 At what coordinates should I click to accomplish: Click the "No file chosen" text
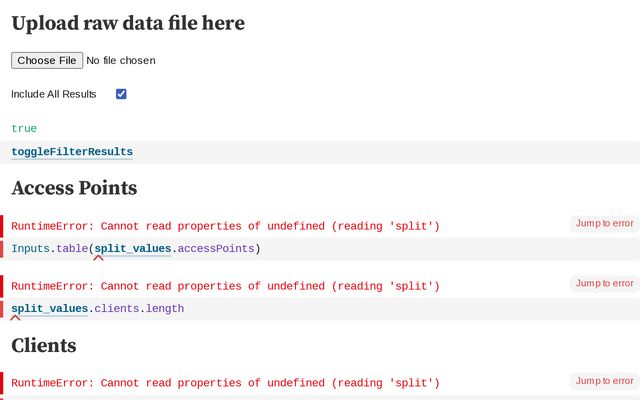(x=120, y=60)
